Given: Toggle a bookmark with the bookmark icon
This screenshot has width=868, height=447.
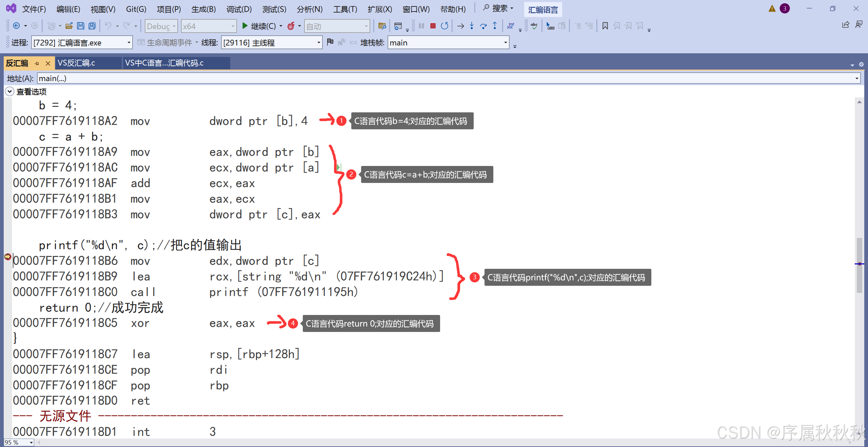Looking at the screenshot, I should (x=605, y=26).
